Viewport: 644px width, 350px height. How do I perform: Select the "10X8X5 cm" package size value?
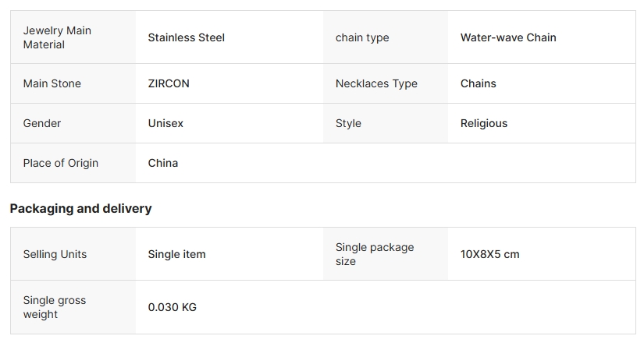489,254
